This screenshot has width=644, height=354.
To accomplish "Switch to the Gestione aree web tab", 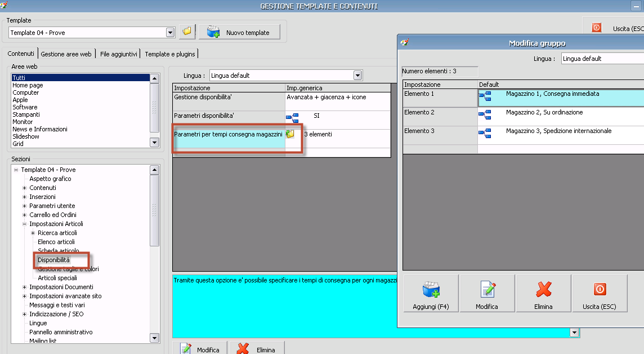I will pos(66,54).
